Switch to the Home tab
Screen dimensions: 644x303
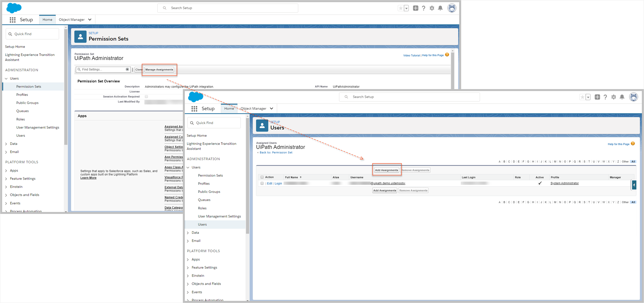coord(47,20)
